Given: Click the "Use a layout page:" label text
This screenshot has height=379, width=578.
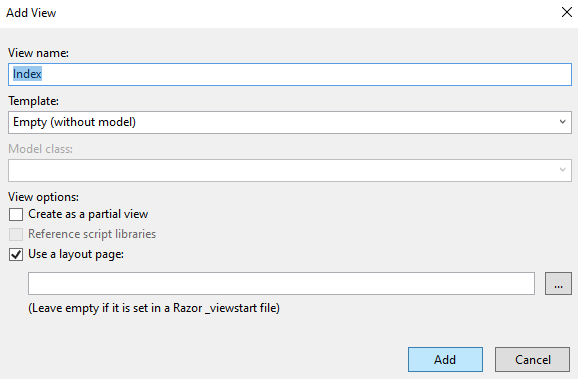Looking at the screenshot, I should (76, 254).
